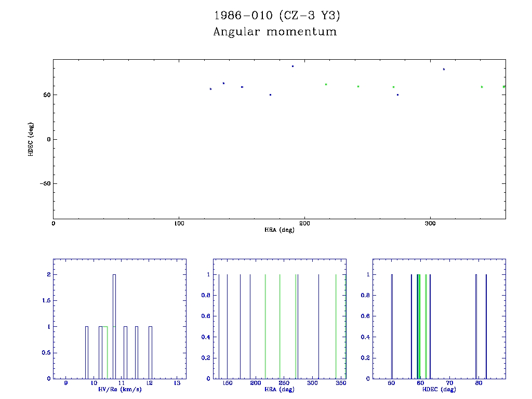Select the blue point at HRA 172, HDEC 50

270,95
